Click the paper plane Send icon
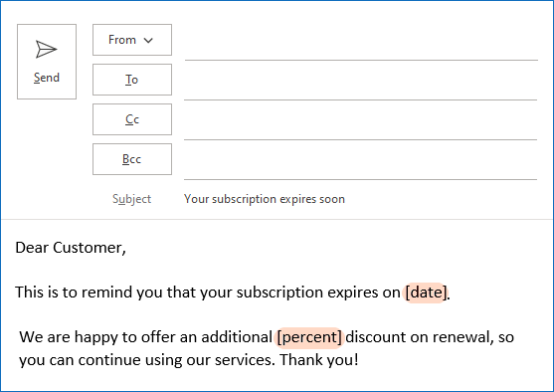554x392 pixels. coord(47,49)
